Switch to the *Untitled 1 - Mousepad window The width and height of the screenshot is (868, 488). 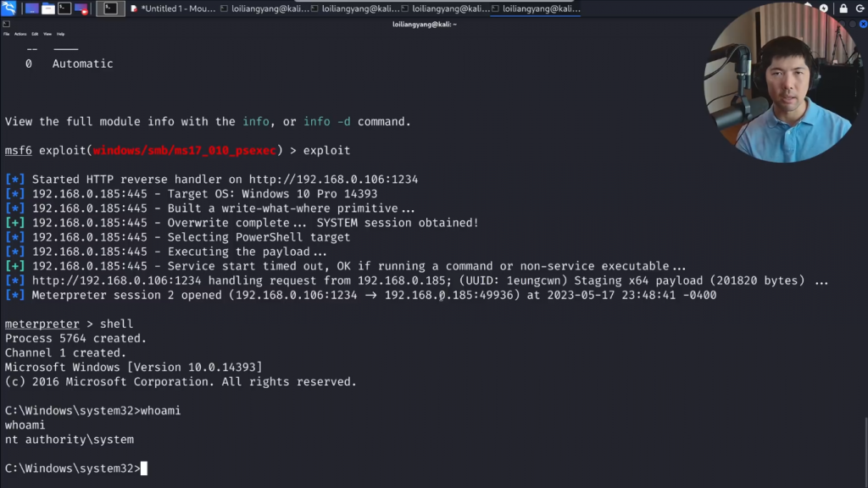pyautogui.click(x=173, y=8)
